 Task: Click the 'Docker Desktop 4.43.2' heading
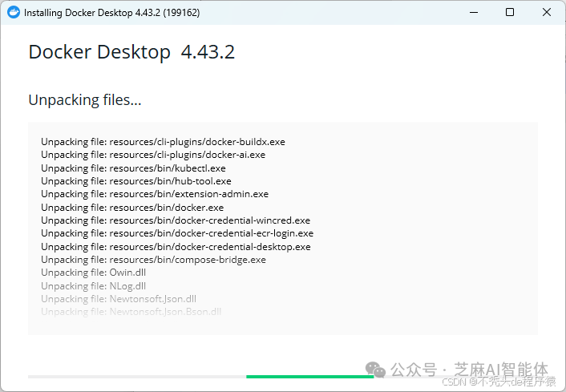131,52
